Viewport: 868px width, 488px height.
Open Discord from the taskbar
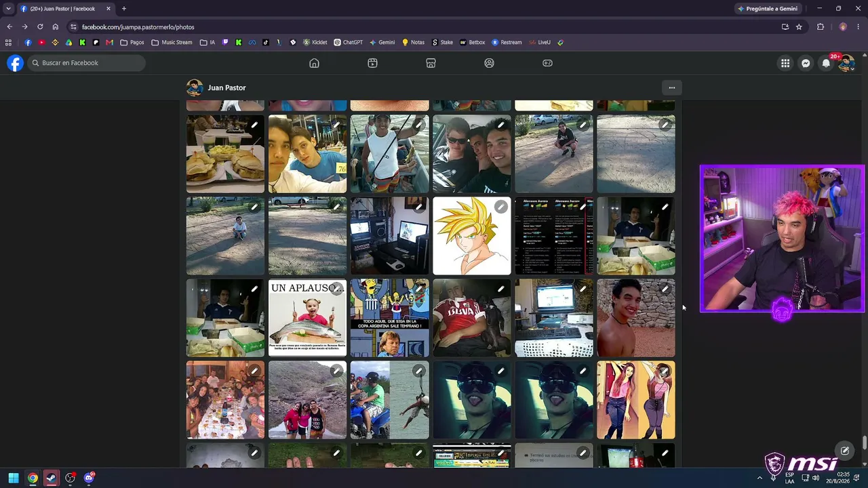(89, 478)
